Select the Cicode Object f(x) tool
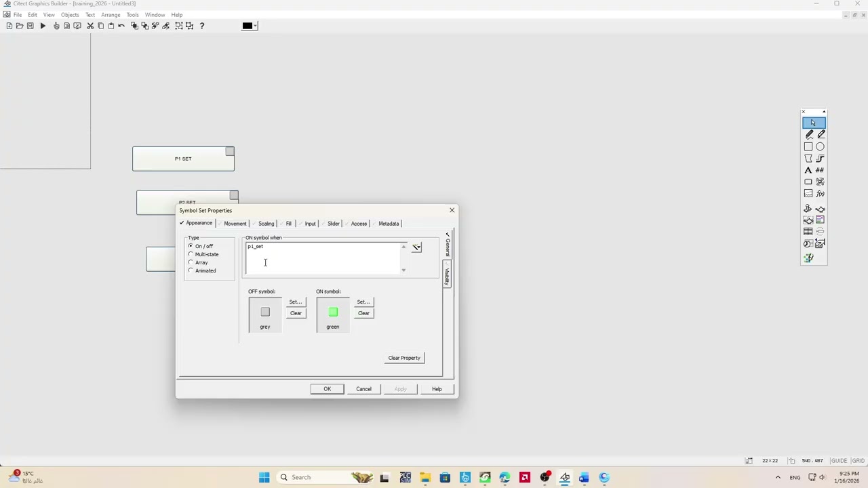868x488 pixels. click(x=821, y=194)
